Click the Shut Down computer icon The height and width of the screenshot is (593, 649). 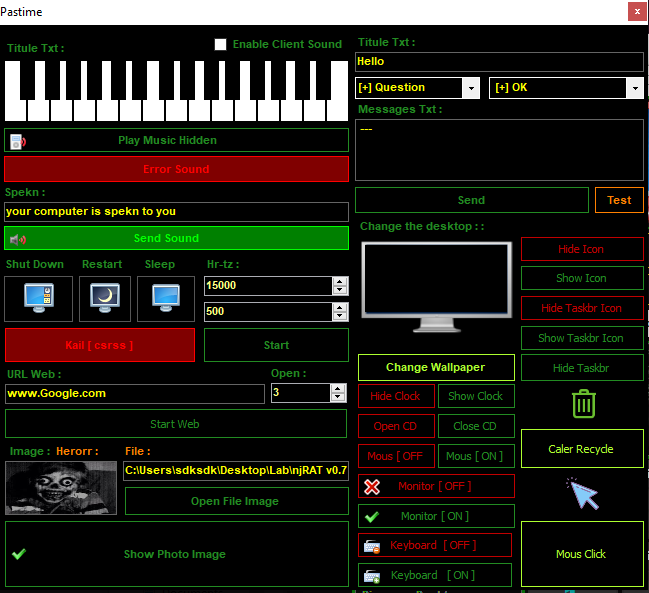tap(34, 297)
